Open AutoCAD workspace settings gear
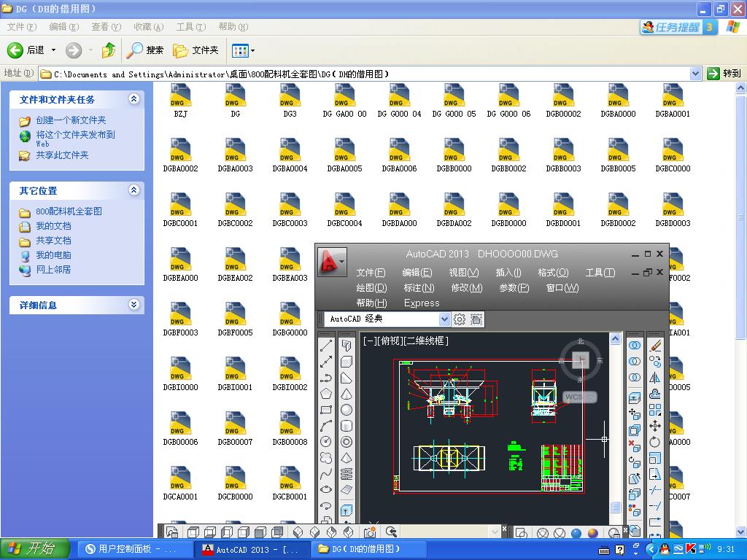This screenshot has height=560, width=747. tap(460, 319)
